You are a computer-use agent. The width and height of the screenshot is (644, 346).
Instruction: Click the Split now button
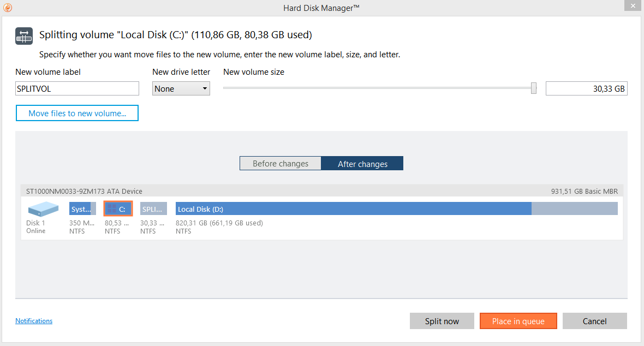point(442,321)
